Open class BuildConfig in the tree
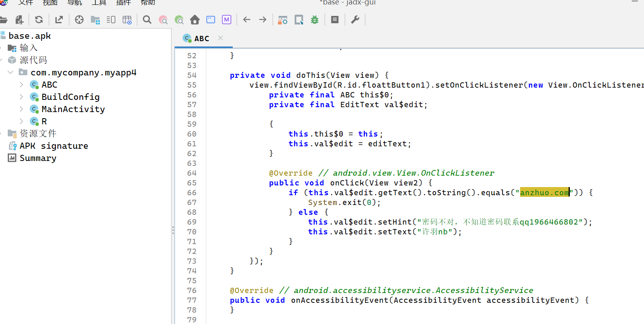This screenshot has height=324, width=644. click(x=71, y=97)
